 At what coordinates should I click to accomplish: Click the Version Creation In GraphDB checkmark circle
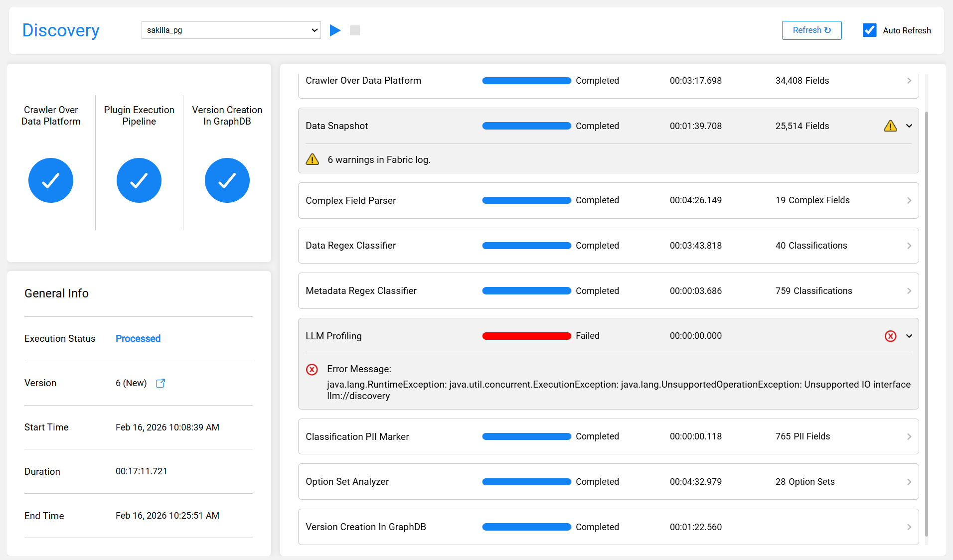[227, 180]
